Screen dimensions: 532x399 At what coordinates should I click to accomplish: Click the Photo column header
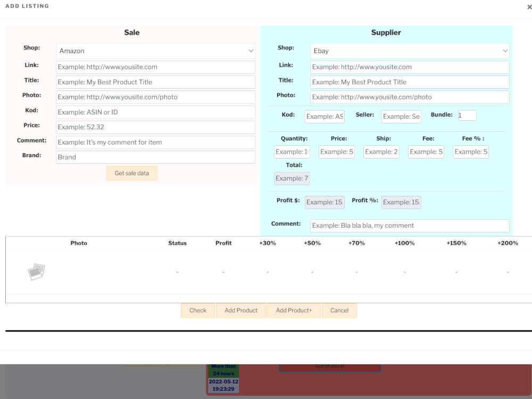coord(79,243)
